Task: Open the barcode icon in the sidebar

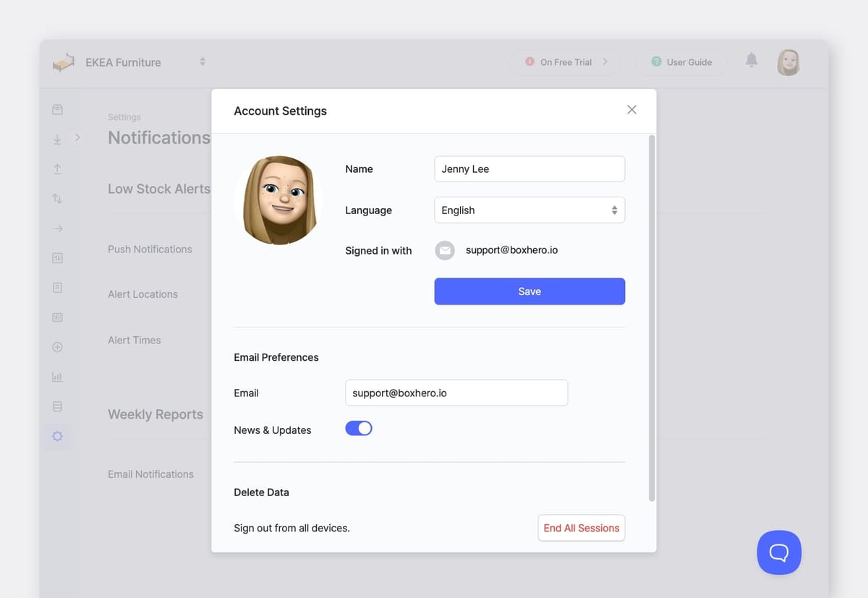Action: (x=58, y=317)
